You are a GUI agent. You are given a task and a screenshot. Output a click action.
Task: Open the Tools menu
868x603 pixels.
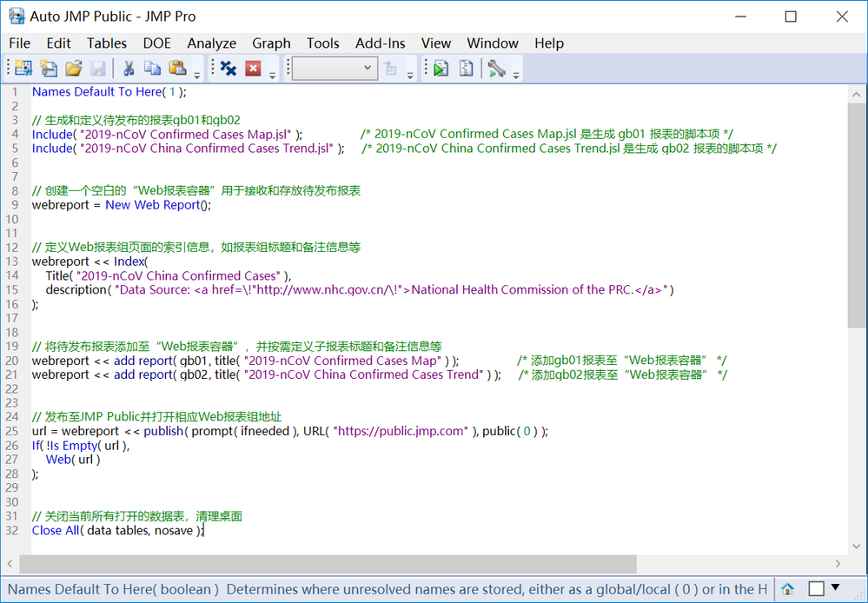click(322, 43)
